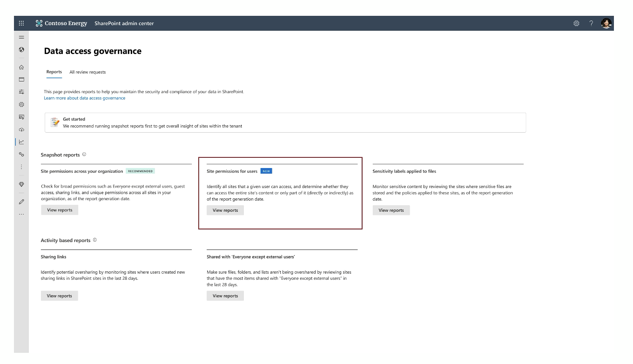View reports under Sharing links
This screenshot has height=364, width=633.
point(59,296)
